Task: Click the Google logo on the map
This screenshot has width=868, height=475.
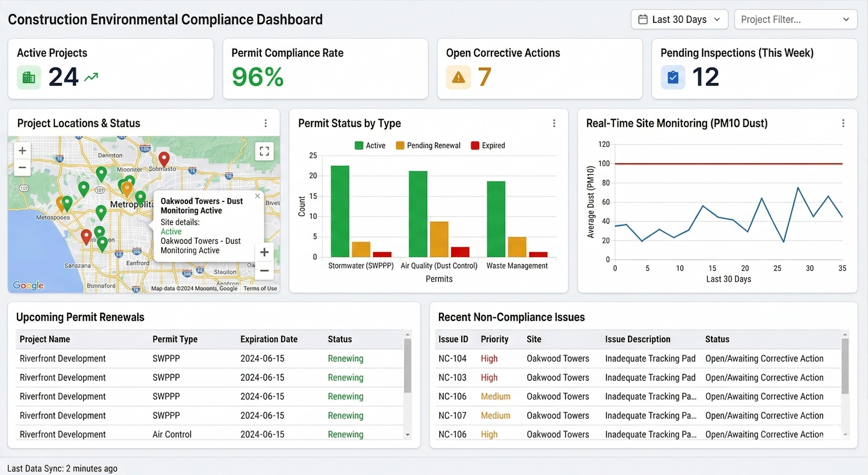Action: coord(28,285)
